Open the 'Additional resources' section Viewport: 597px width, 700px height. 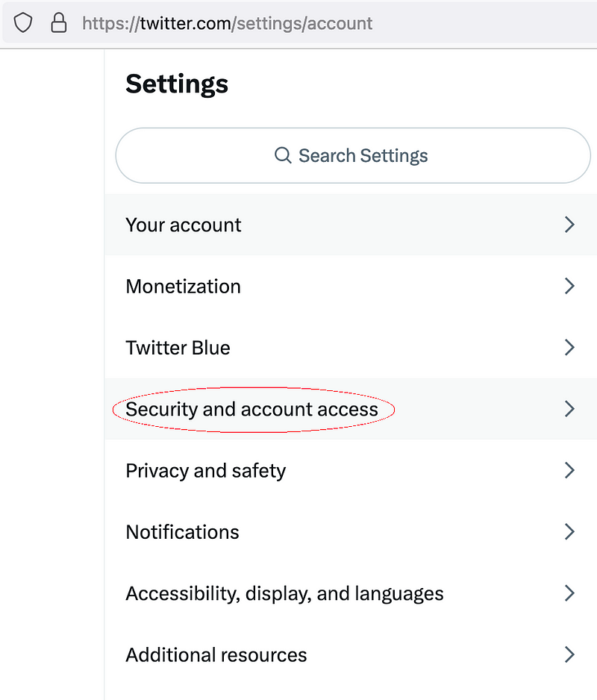tap(216, 654)
